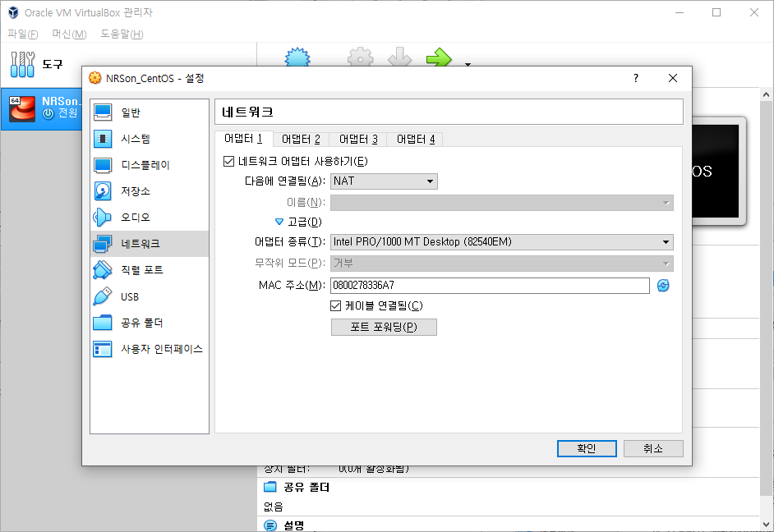
Task: Collapse the 고급 (Advanced) expander triangle
Action: coord(279,222)
